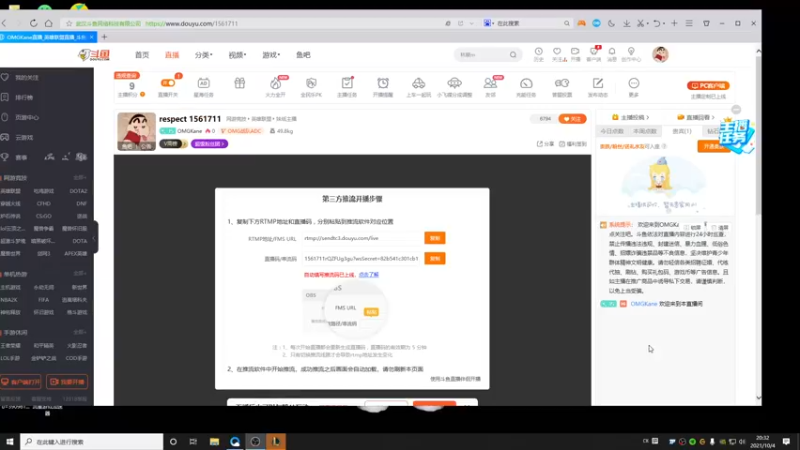Expand the 视频 dropdown in navigation
Screen dimensions: 800x450
237,55
